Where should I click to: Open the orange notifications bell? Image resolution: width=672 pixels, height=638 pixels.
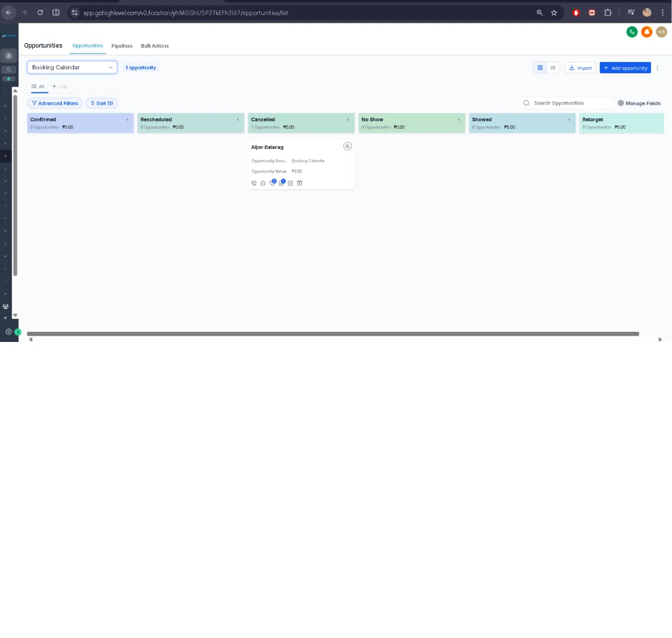pos(647,32)
